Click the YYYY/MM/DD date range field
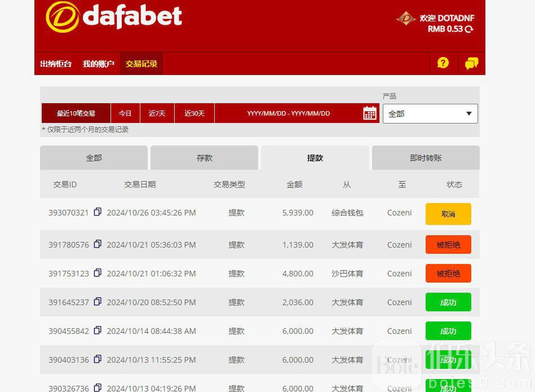The image size is (535, 392). click(288, 113)
